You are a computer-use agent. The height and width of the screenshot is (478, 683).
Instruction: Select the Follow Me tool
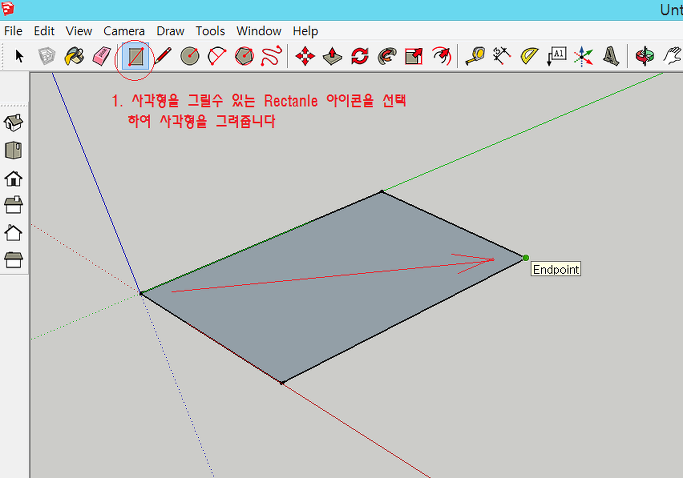click(387, 56)
